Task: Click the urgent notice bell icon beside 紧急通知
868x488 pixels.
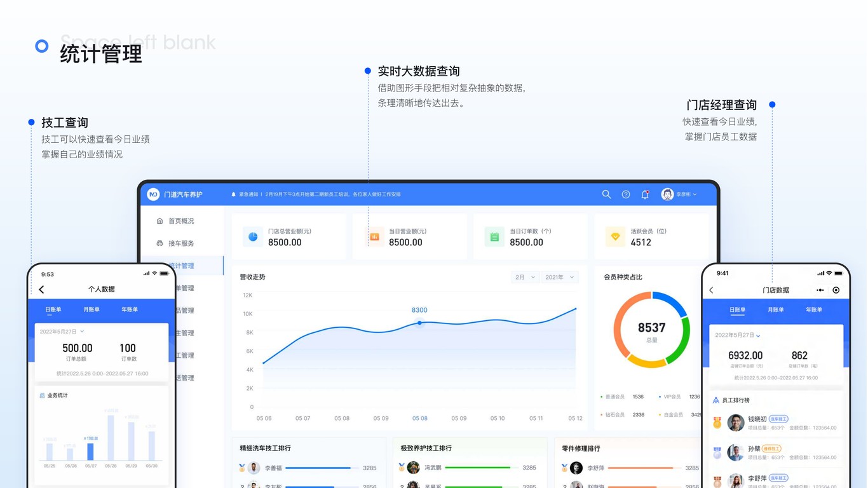Action: pos(233,194)
